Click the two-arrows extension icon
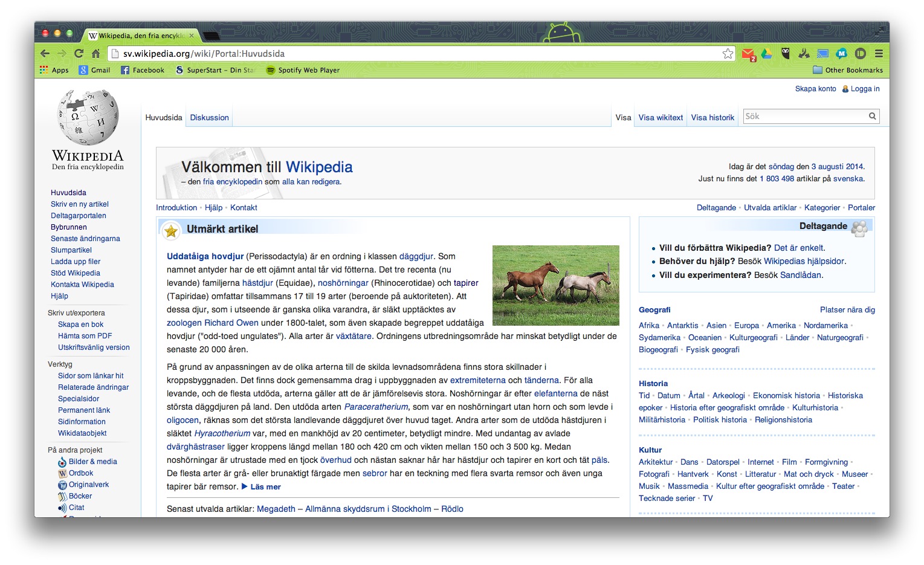This screenshot has width=924, height=565. click(x=804, y=53)
